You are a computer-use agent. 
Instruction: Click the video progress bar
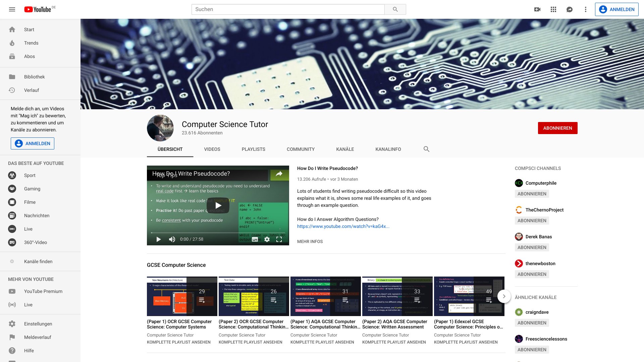pos(218,233)
